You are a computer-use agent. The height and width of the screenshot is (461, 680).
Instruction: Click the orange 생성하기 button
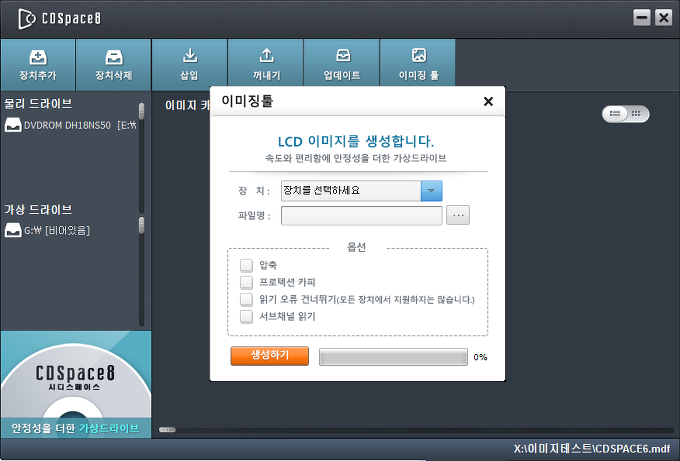click(x=270, y=356)
